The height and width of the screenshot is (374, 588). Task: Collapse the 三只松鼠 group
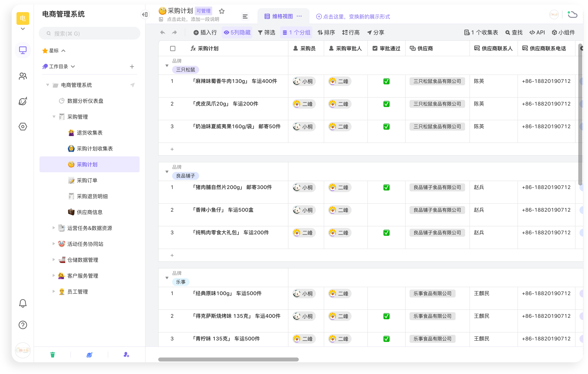tap(167, 66)
